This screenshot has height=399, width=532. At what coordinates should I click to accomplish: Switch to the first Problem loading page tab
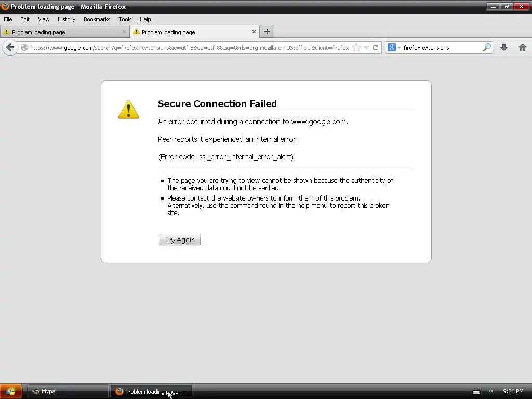64,32
